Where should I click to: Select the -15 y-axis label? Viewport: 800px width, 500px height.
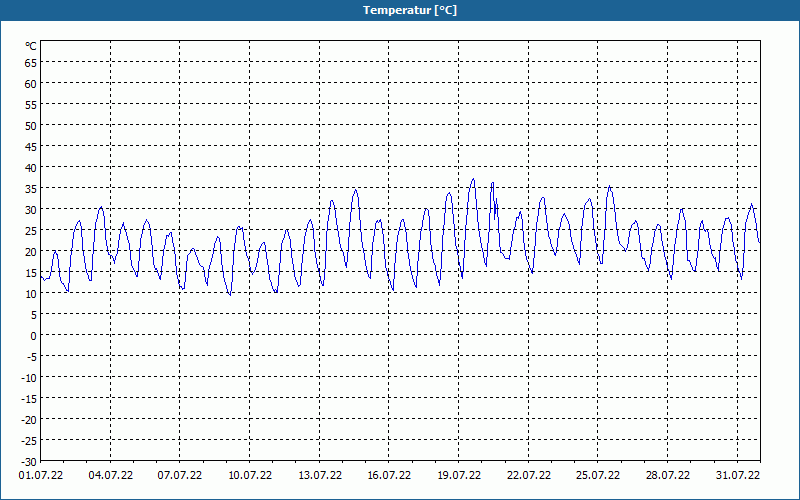(29, 398)
